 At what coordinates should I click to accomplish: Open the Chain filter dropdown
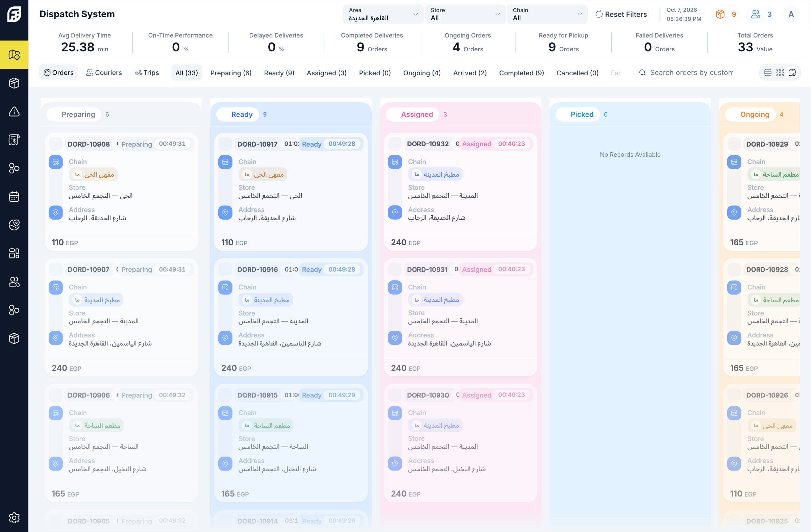click(547, 14)
